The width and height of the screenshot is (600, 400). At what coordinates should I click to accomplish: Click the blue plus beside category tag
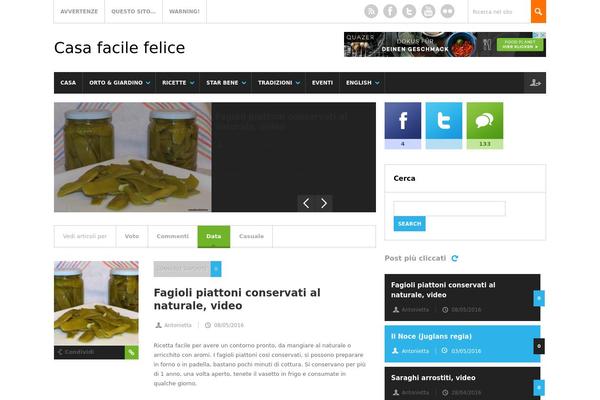(216, 269)
